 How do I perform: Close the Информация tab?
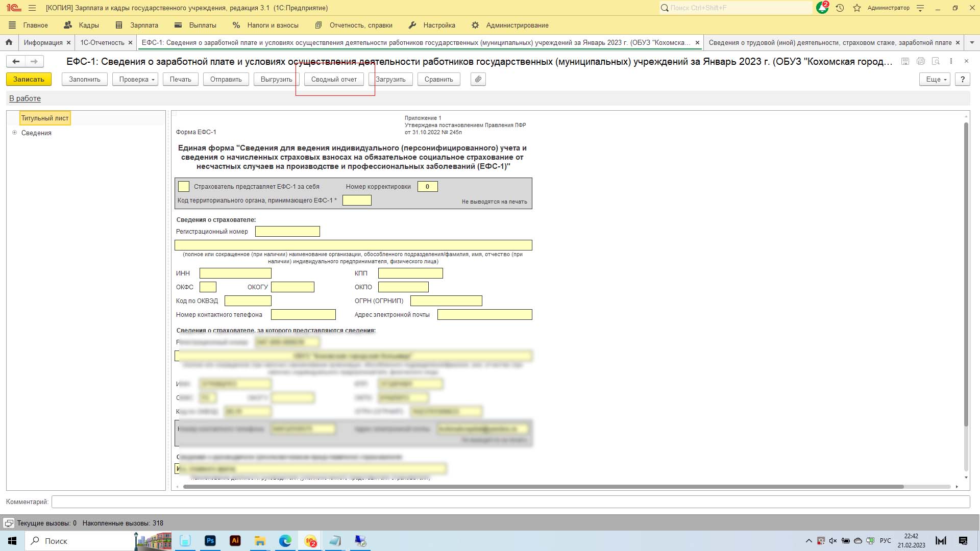pos(68,43)
